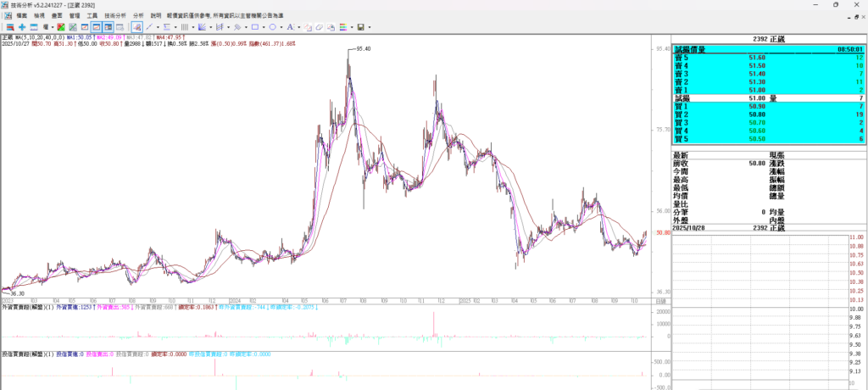Choose the text annotation 'A' tool
The height and width of the screenshot is (390, 868).
290,27
